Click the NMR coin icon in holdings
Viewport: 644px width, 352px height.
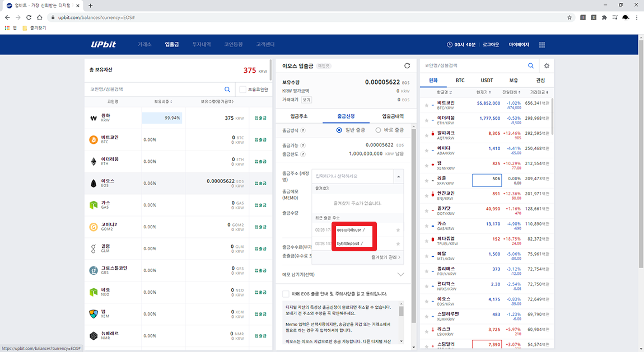coord(94,336)
